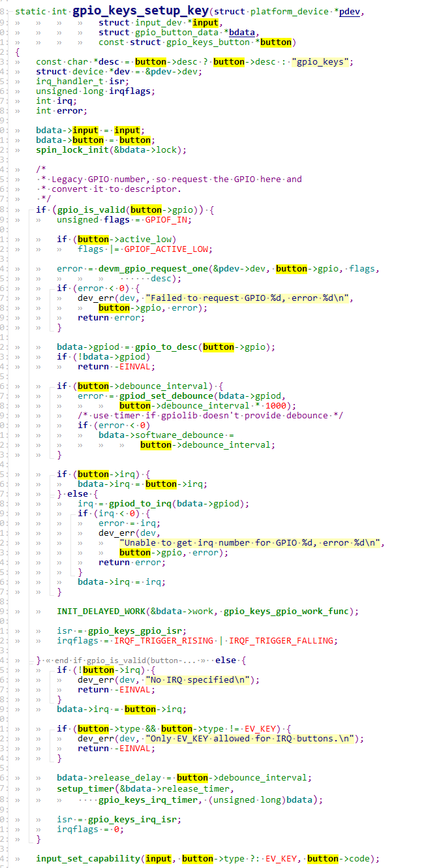Click the button->code argument
The image size is (437, 868).
tap(339, 858)
